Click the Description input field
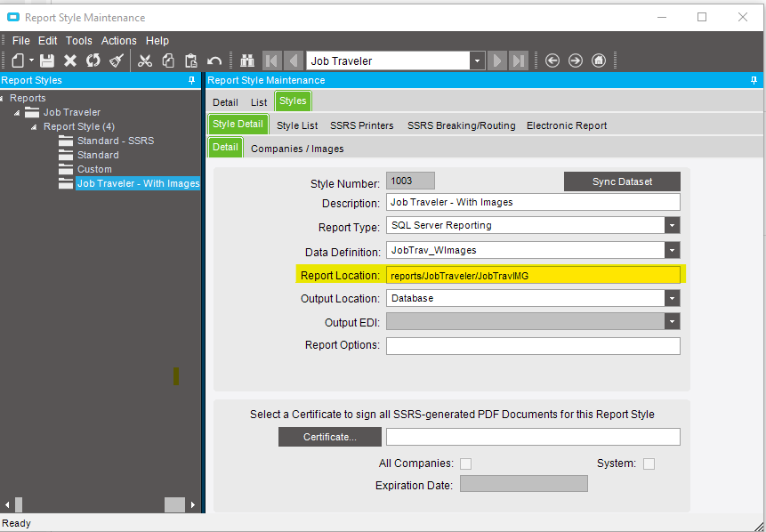The width and height of the screenshot is (766, 532). [533, 202]
